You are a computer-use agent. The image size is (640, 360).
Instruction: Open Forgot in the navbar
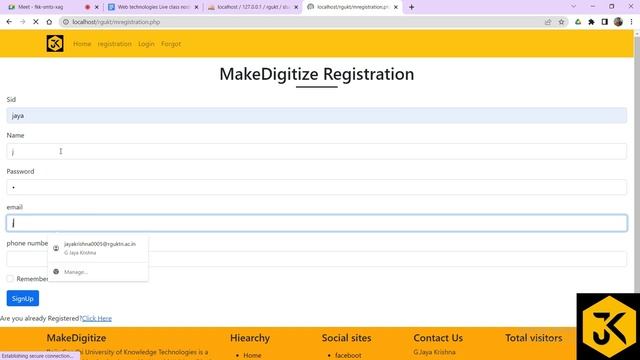click(x=171, y=44)
